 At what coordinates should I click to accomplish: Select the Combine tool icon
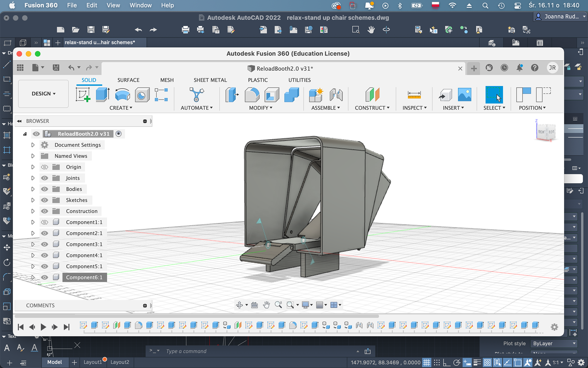click(x=292, y=94)
